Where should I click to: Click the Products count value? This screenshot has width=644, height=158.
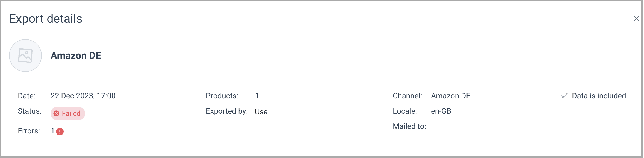pyautogui.click(x=257, y=96)
